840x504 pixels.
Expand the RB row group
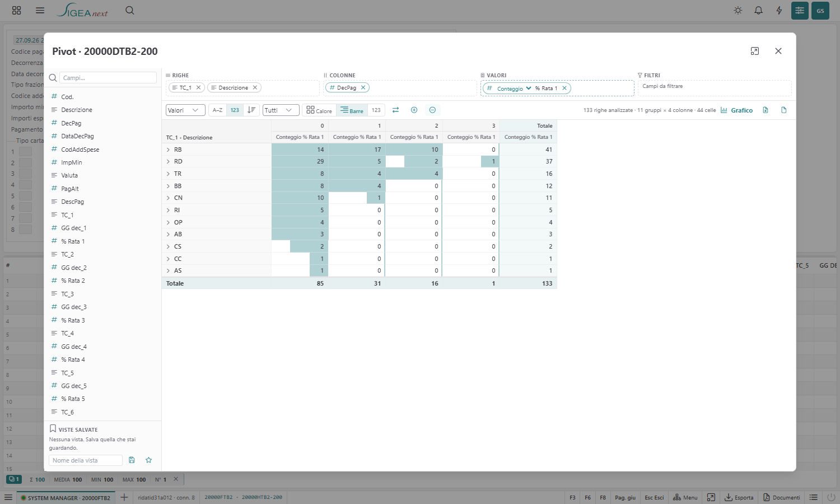click(x=168, y=150)
